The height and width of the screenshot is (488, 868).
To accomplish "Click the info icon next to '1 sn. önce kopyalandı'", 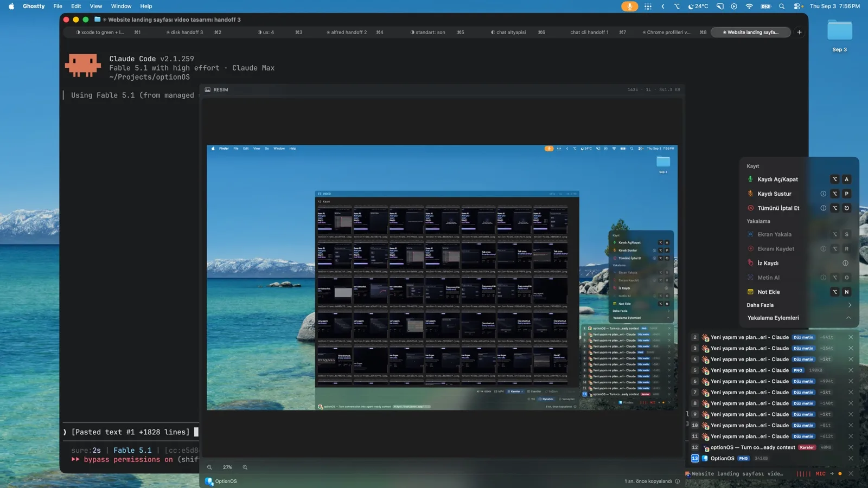I will point(677,481).
